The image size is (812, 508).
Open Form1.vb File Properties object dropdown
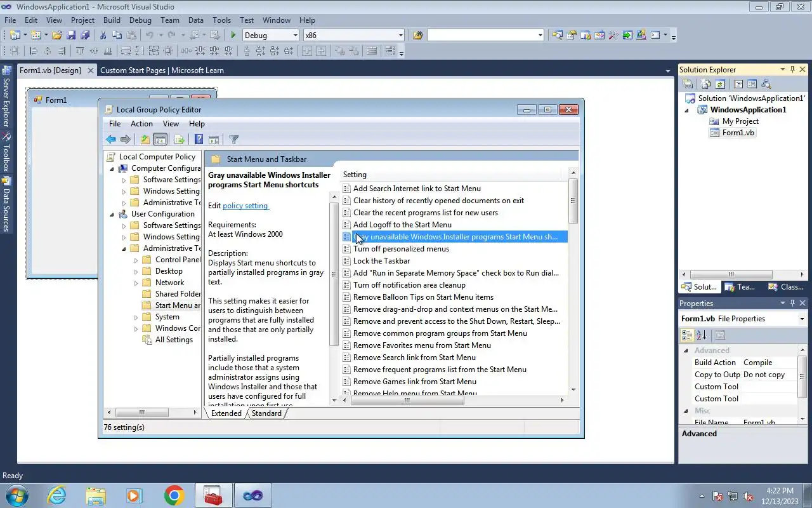click(x=802, y=319)
